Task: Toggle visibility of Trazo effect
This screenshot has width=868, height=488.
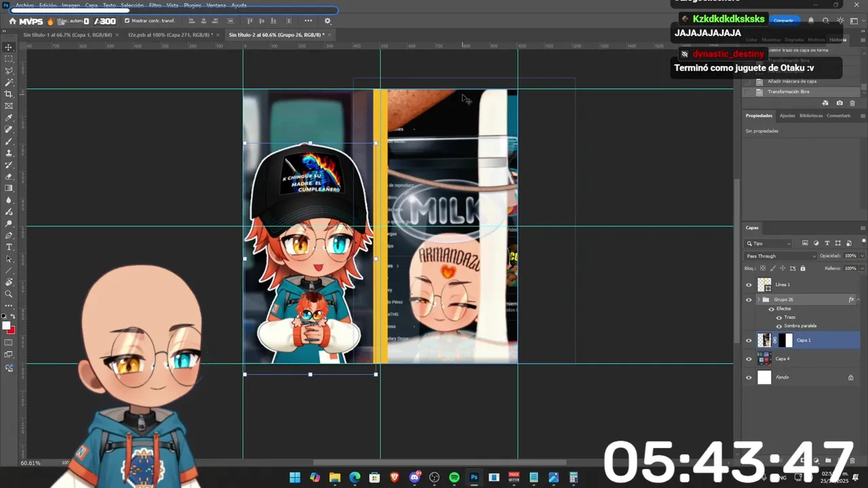Action: [779, 317]
